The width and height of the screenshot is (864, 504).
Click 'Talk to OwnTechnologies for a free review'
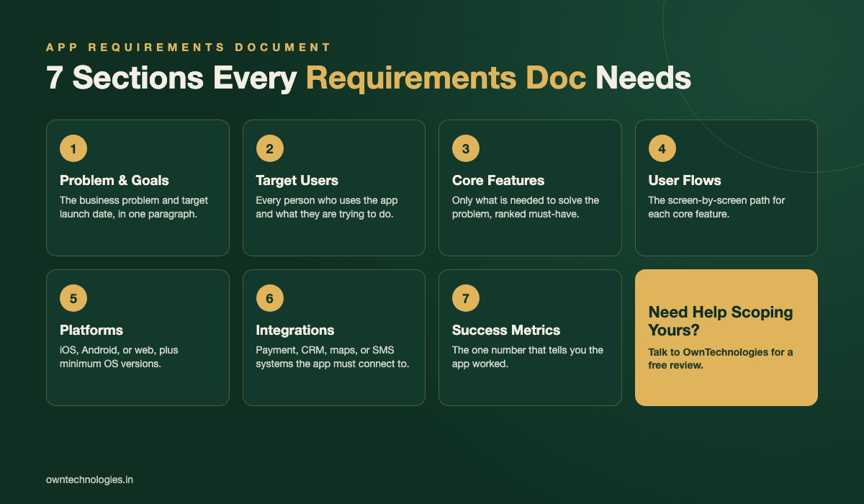tap(721, 358)
